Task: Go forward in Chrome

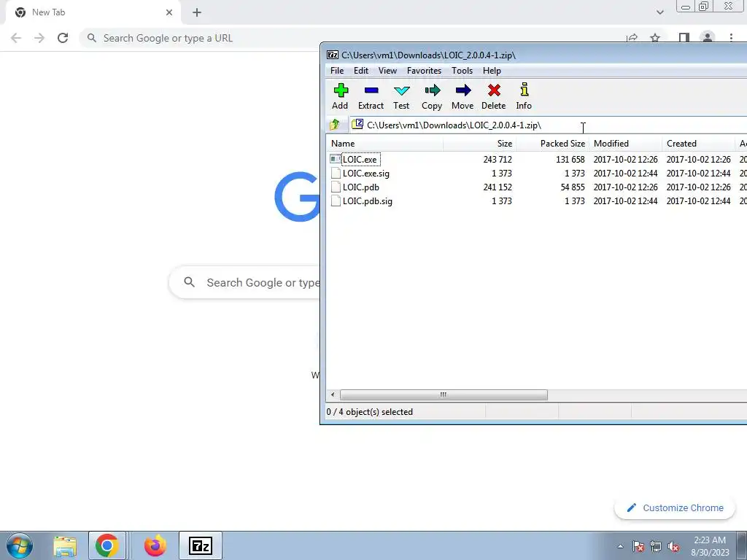Action: [x=39, y=38]
